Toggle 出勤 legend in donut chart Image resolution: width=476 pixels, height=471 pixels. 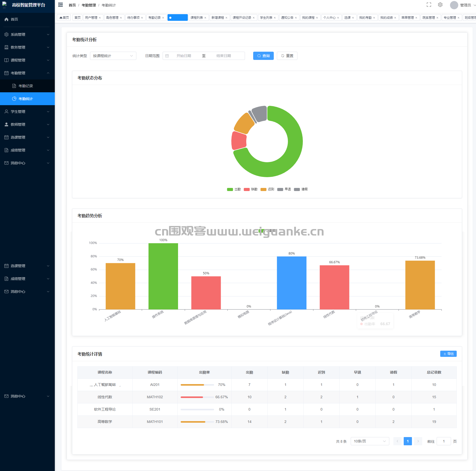coord(234,189)
